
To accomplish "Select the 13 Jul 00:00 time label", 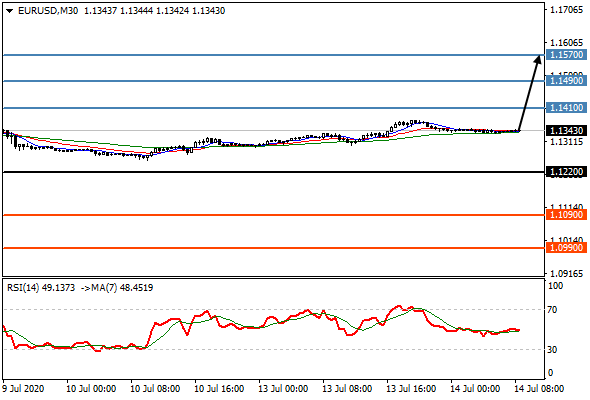I will pos(283,389).
